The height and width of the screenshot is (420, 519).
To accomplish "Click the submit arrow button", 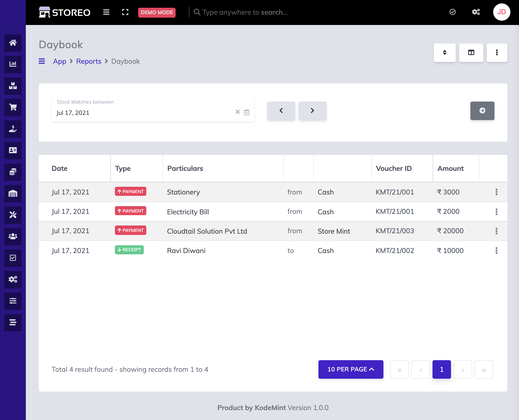I will (482, 111).
